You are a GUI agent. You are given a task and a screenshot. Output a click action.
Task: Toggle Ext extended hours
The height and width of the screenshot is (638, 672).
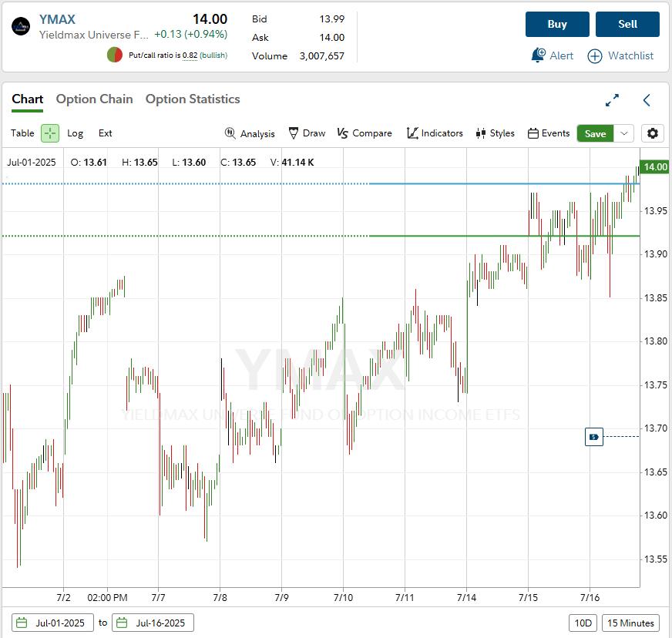point(105,133)
